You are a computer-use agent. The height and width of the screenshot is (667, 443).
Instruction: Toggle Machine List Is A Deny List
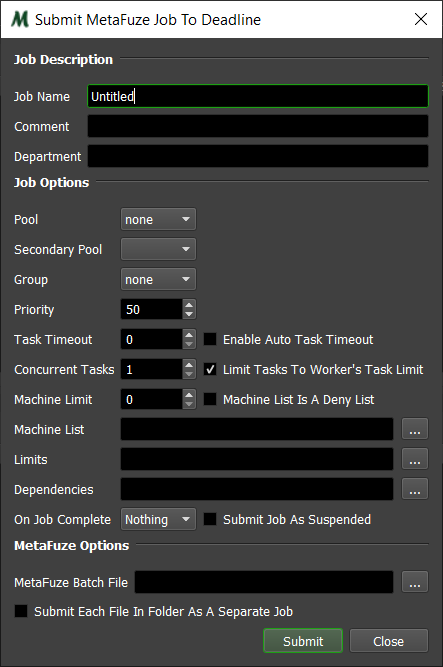point(210,399)
